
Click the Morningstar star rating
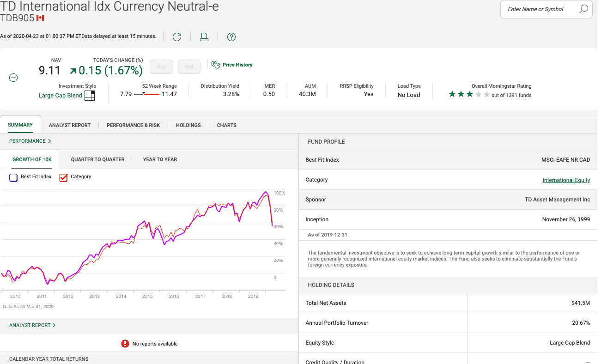point(469,94)
